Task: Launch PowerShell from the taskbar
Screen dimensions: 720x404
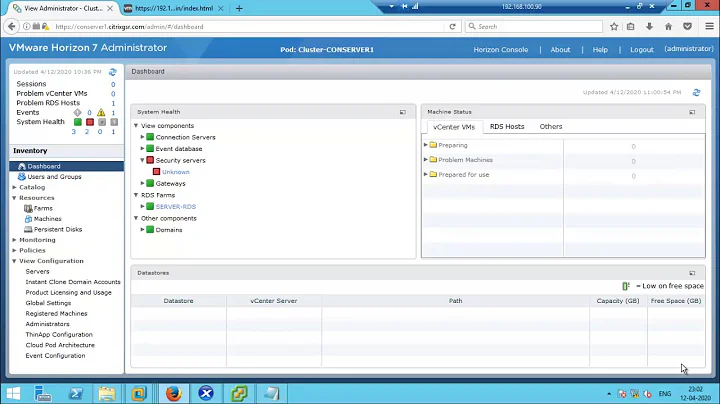Action: tap(76, 393)
